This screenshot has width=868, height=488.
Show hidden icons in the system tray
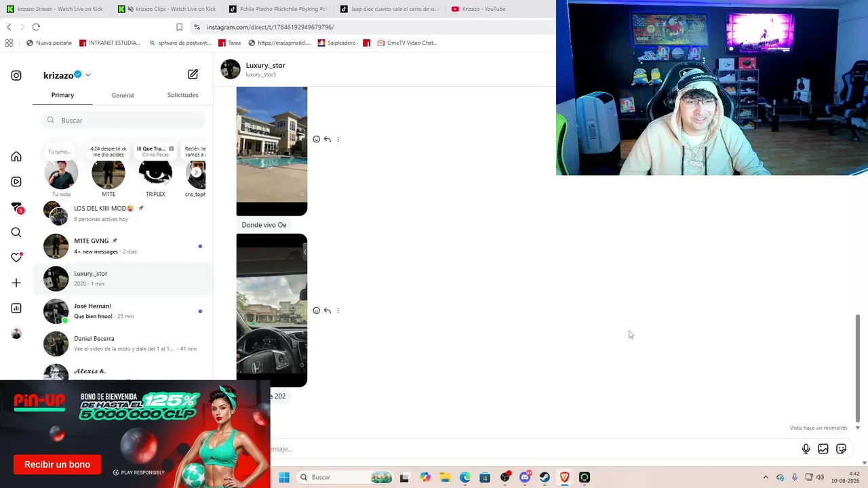tap(766, 477)
